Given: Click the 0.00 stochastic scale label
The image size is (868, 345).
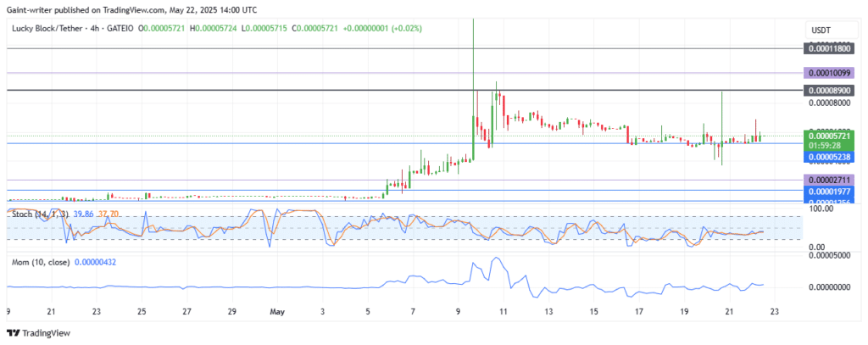Looking at the screenshot, I should [815, 246].
